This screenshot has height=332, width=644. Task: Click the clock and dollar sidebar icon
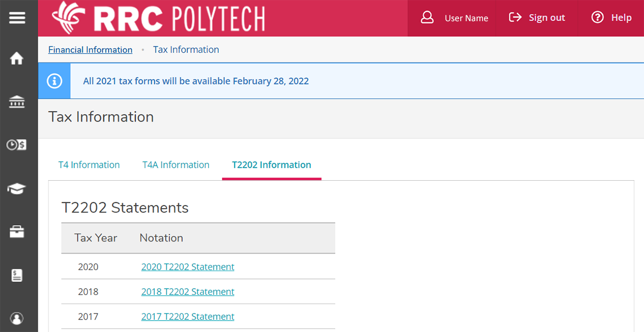(x=17, y=145)
